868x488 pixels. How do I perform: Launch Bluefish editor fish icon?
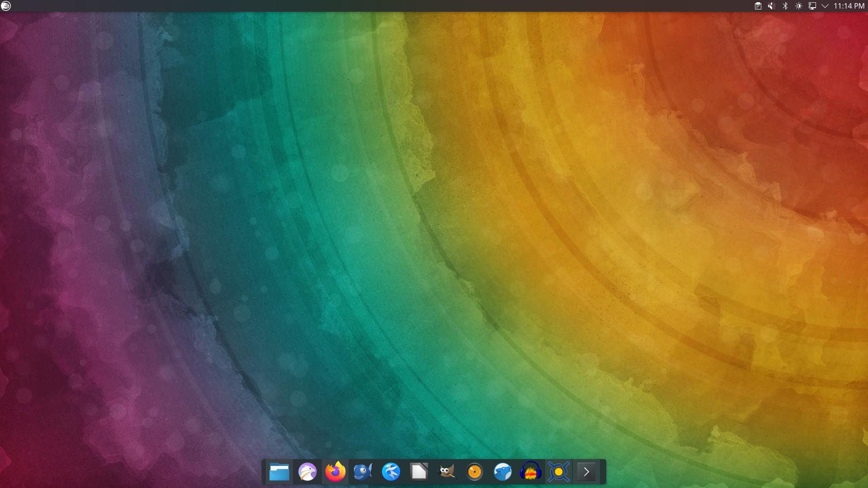pyautogui.click(x=363, y=472)
